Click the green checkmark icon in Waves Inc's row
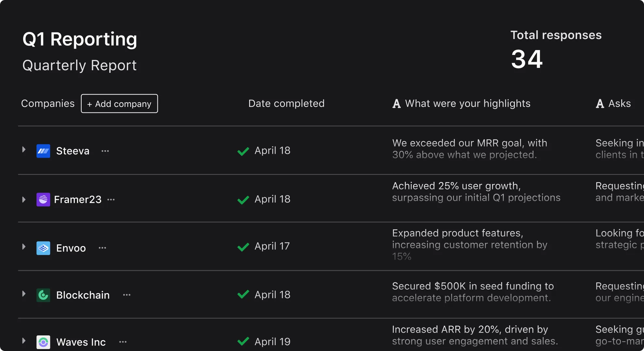This screenshot has height=351, width=644. (243, 342)
